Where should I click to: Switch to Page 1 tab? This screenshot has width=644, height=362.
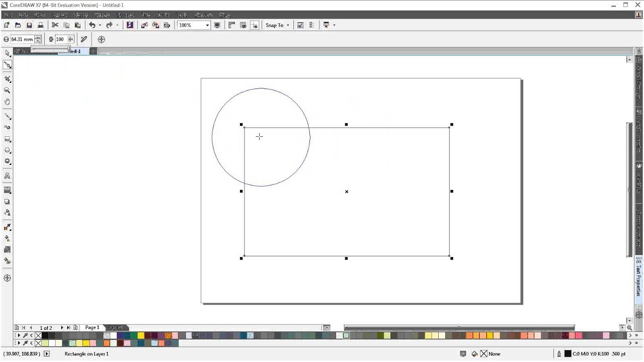92,328
